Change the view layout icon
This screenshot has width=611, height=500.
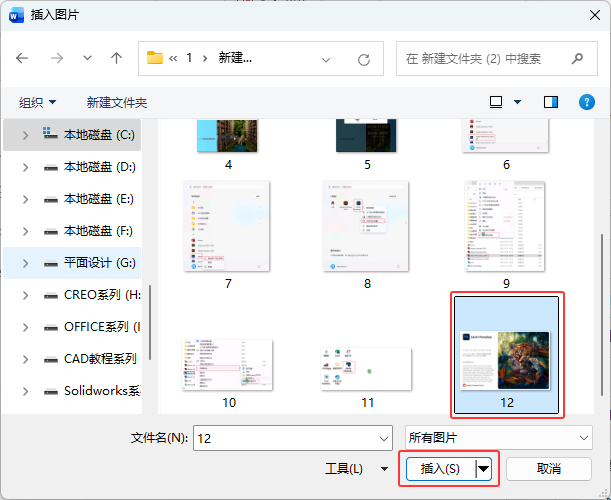(x=496, y=102)
